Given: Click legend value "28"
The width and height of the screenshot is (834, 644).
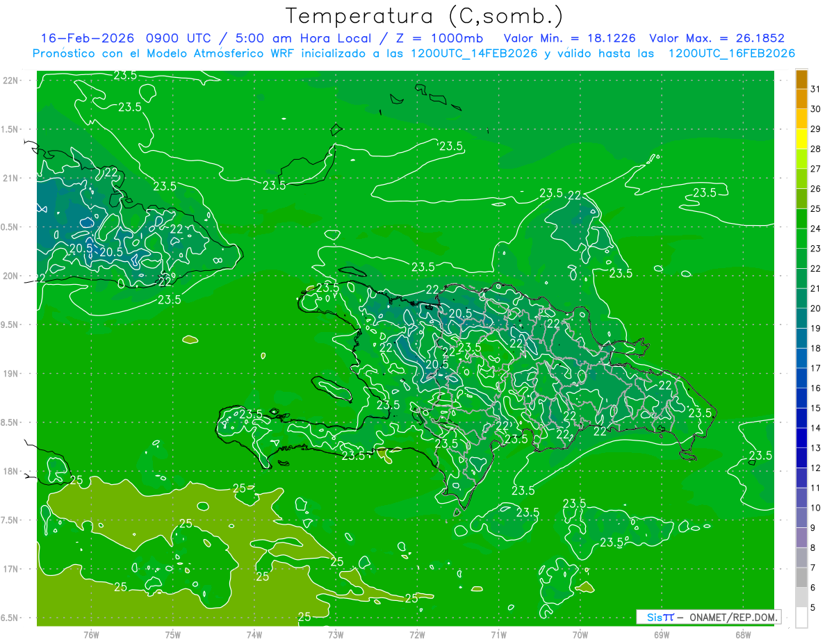Looking at the screenshot, I should [x=816, y=149].
